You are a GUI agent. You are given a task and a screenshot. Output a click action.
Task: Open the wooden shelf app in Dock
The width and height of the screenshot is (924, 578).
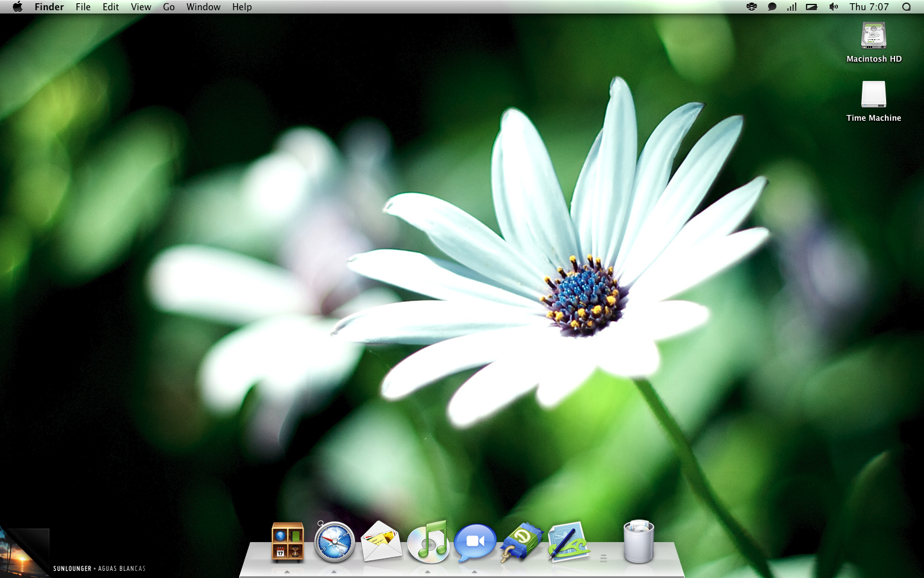(x=287, y=542)
